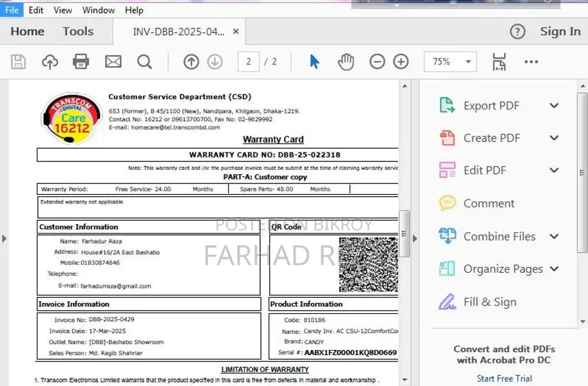Close the INV-DBB-2025-04 document tab
Screen dimensions: 588x386
(236, 32)
